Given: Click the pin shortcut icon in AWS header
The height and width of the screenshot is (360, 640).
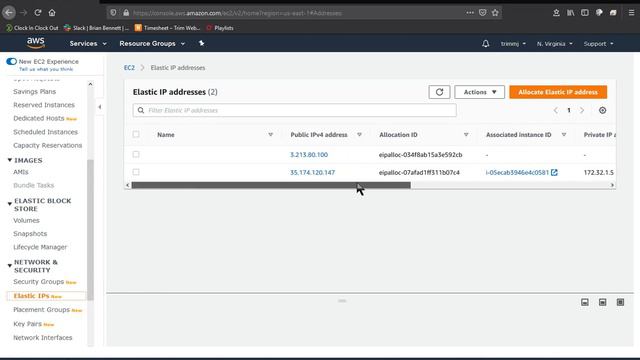Looking at the screenshot, I should pos(201,43).
